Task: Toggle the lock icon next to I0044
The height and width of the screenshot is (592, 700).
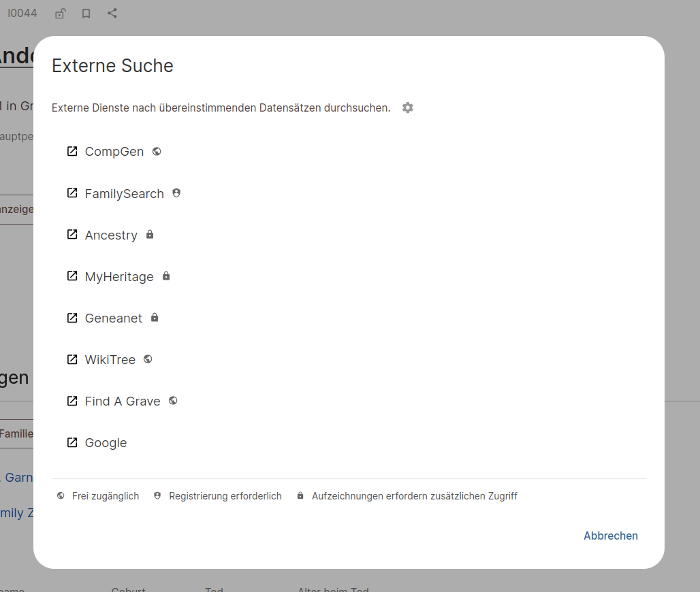Action: [61, 14]
